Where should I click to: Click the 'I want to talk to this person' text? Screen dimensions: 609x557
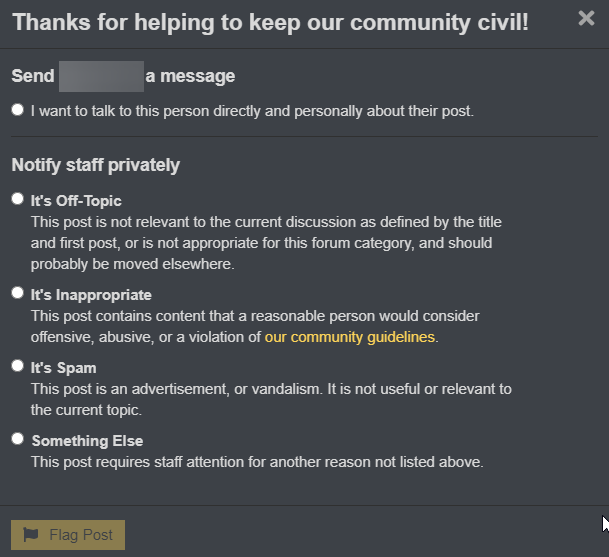(x=252, y=111)
